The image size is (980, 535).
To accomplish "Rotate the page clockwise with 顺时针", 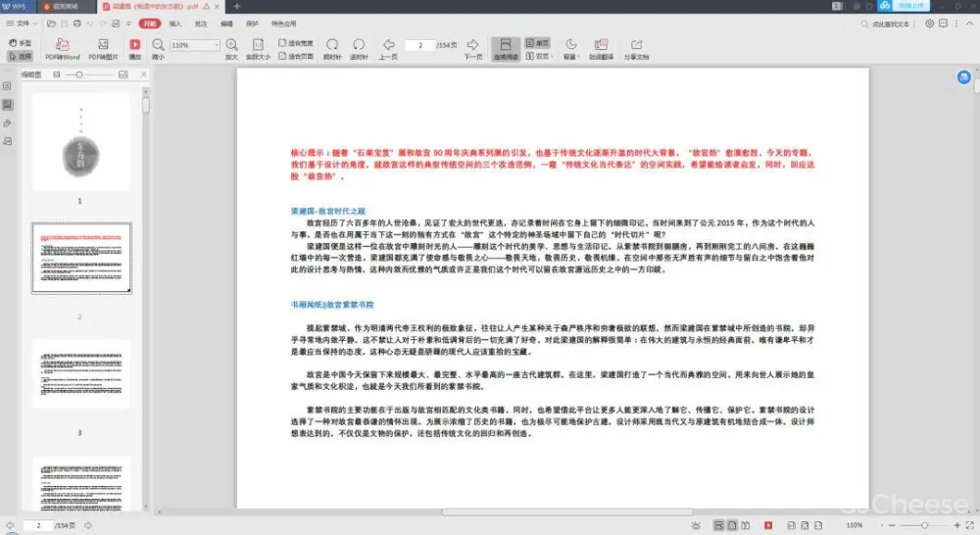I will (332, 46).
